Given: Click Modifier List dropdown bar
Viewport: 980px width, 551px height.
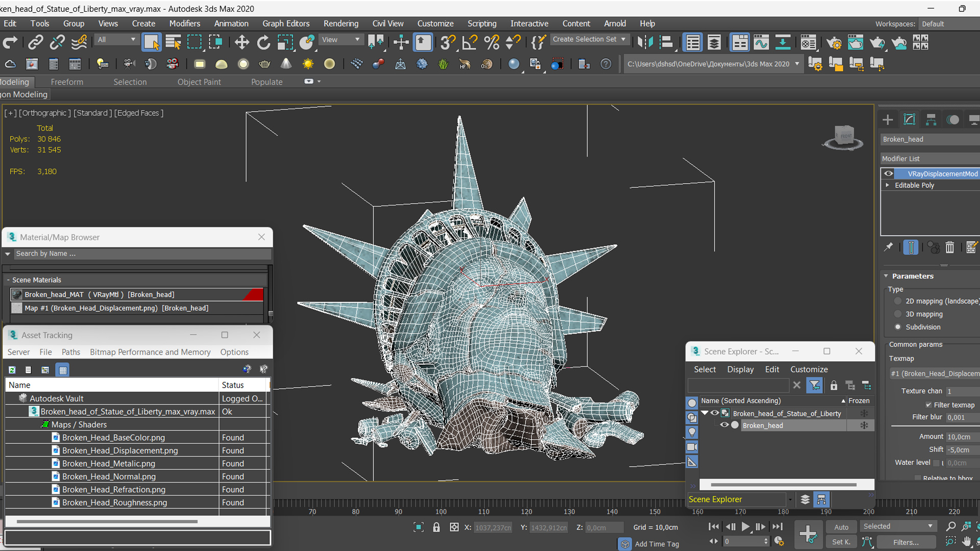Looking at the screenshot, I should (x=929, y=159).
